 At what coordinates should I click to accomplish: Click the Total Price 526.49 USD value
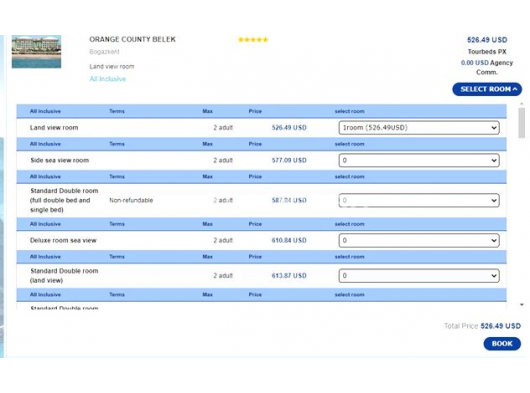click(501, 326)
